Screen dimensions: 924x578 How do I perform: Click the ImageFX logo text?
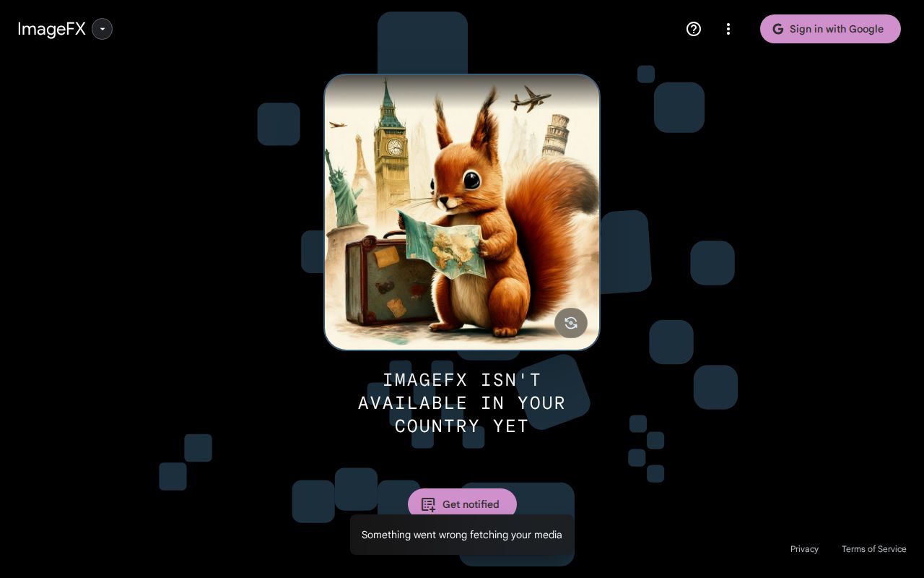51,29
